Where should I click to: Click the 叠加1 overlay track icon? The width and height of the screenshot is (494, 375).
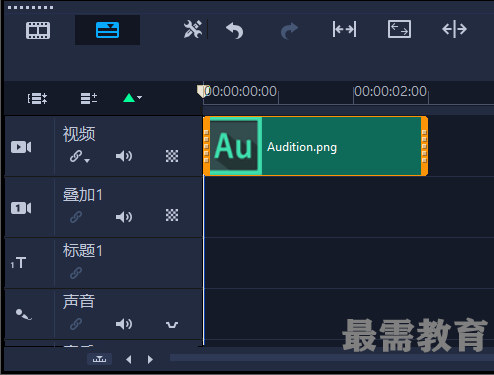(x=21, y=208)
